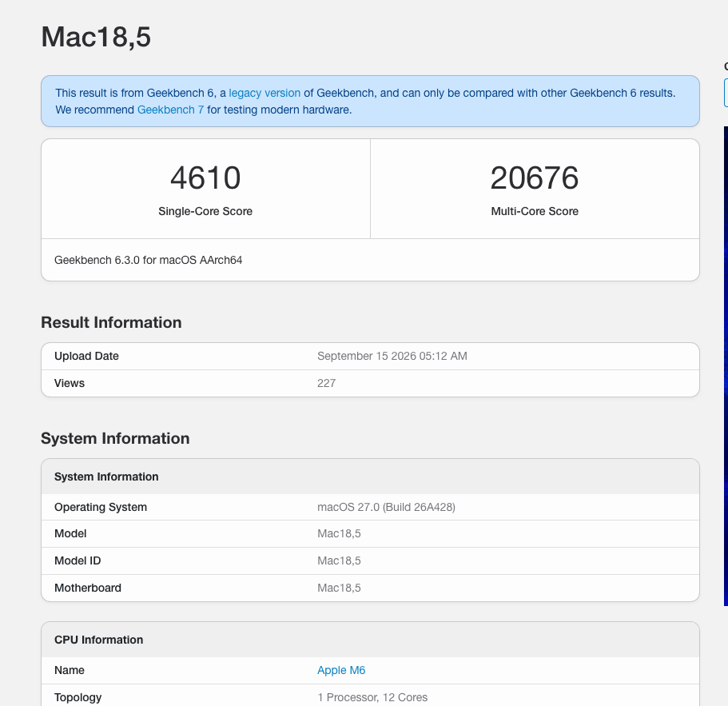The width and height of the screenshot is (728, 706).
Task: Select the date September 15 2026 05:12 AM
Action: click(392, 357)
